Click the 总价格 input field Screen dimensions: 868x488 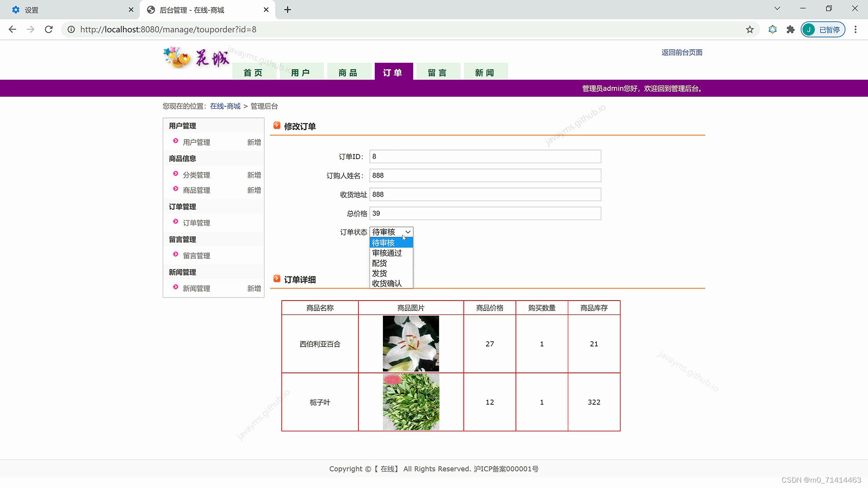[x=485, y=213]
